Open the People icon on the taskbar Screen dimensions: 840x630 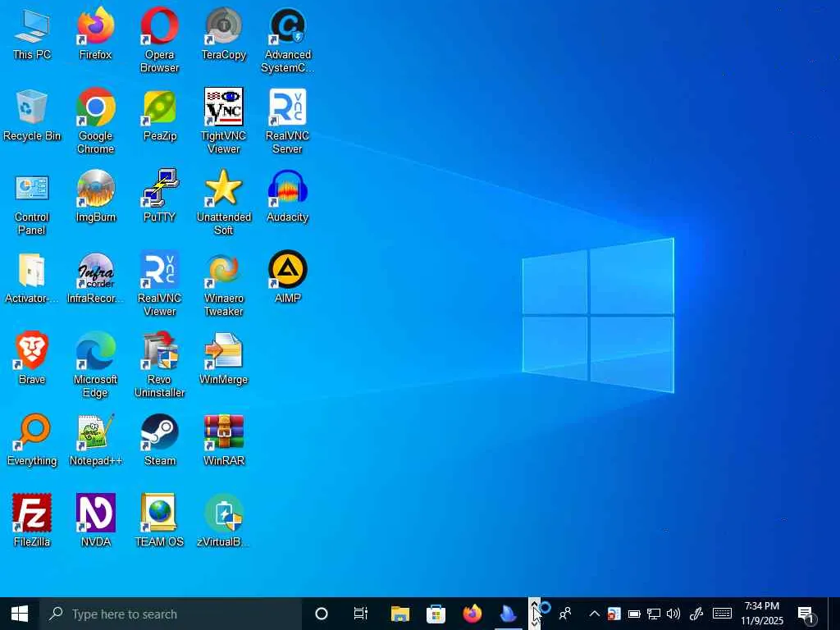pyautogui.click(x=565, y=614)
